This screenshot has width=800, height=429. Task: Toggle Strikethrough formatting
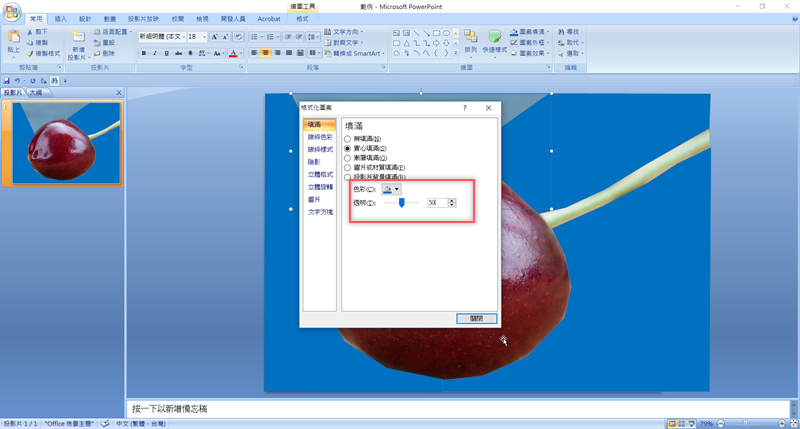179,53
